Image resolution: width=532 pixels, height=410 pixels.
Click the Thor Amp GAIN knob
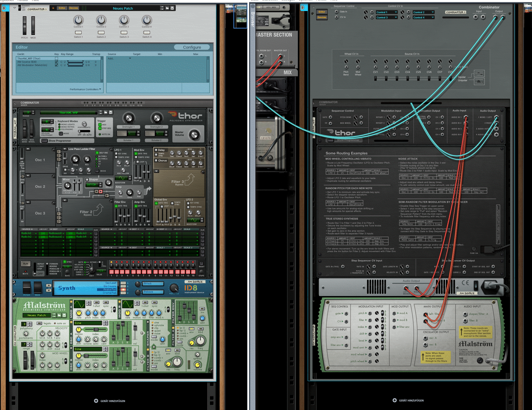pos(129,192)
